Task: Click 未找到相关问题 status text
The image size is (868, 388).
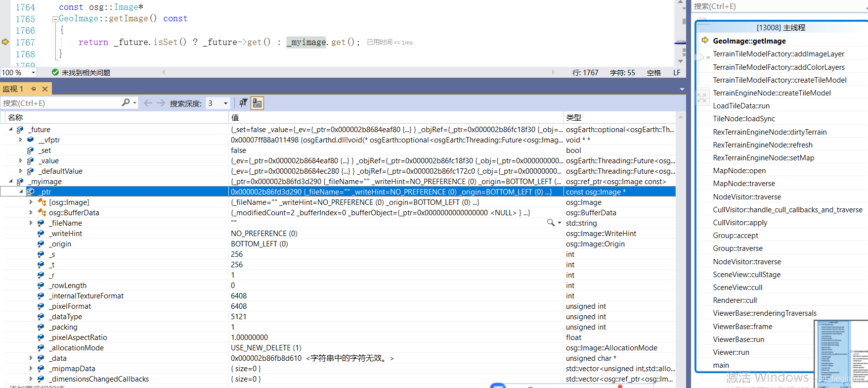Action: (x=86, y=72)
